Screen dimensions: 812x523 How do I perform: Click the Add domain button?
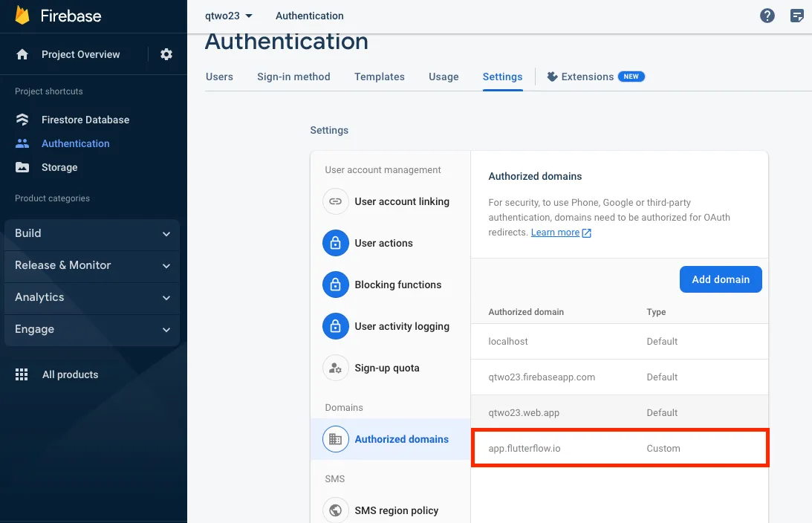click(x=721, y=279)
